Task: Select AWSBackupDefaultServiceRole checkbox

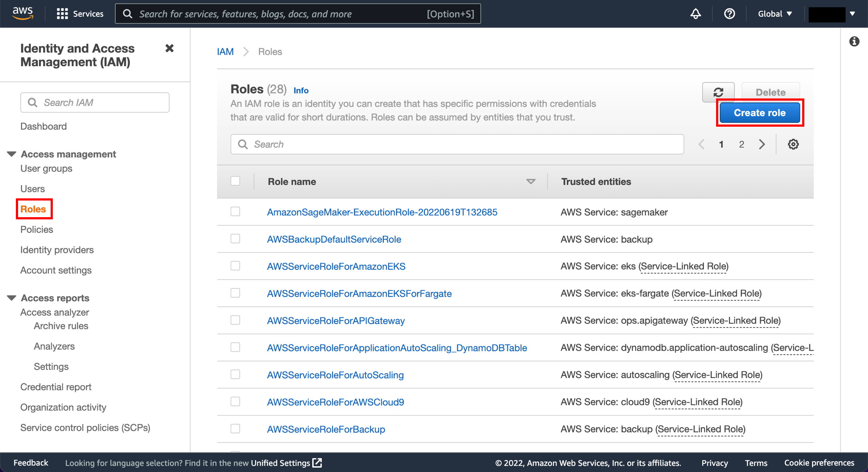Action: click(x=235, y=239)
